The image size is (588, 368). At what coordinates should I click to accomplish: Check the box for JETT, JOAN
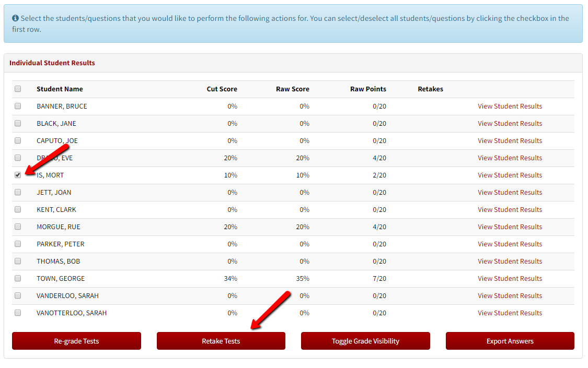click(18, 192)
